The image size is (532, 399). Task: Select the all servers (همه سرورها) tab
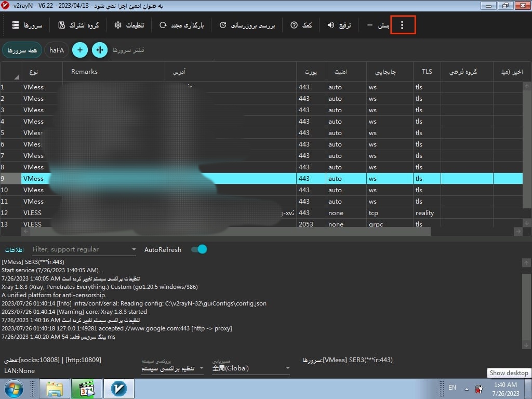coord(22,50)
